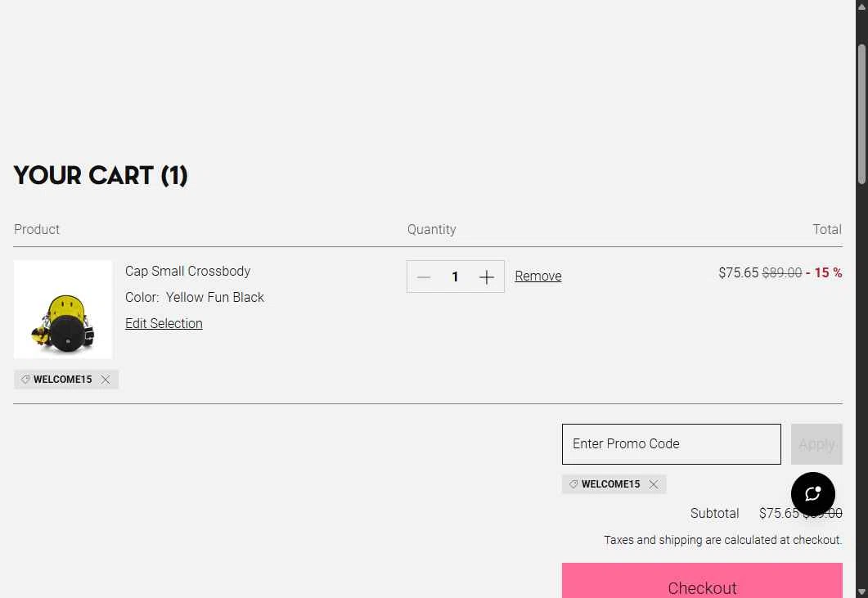Remove the Cap Small Crossbody item
Screen dimensions: 868x598
[x=537, y=277]
